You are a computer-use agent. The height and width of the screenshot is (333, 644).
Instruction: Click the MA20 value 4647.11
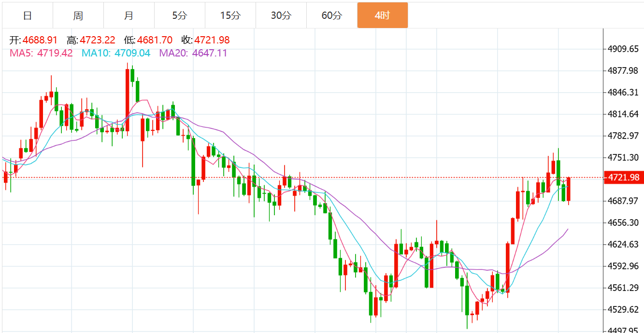pos(210,53)
